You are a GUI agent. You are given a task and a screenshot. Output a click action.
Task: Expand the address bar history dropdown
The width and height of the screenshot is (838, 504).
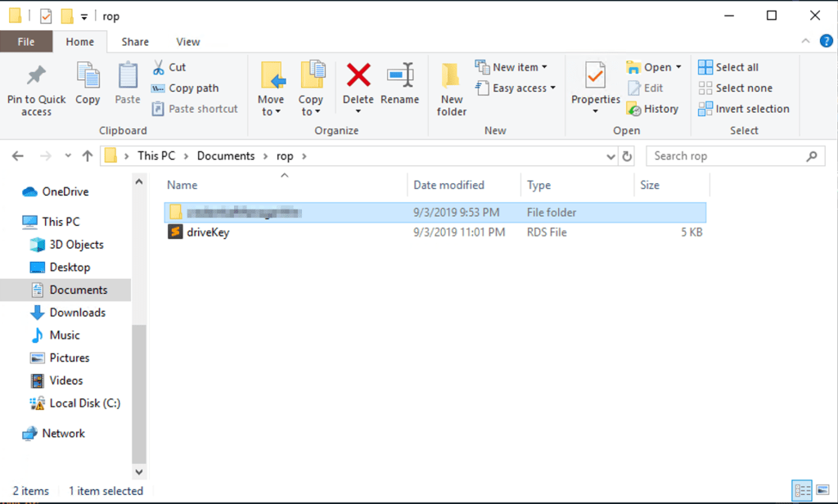coord(610,156)
